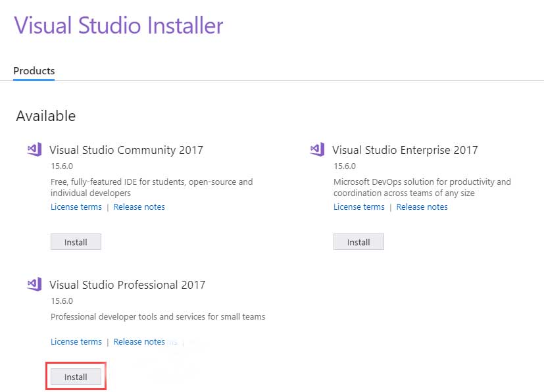
Task: Switch to the Products tab
Action: tap(34, 70)
